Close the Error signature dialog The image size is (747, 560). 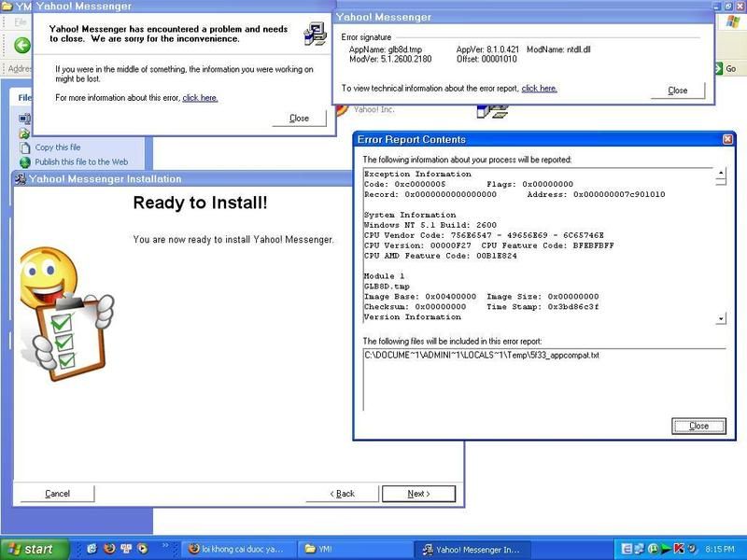pos(678,90)
